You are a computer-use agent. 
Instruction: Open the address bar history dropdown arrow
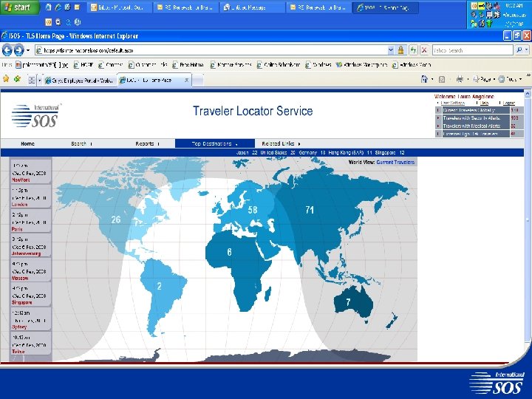(x=391, y=50)
